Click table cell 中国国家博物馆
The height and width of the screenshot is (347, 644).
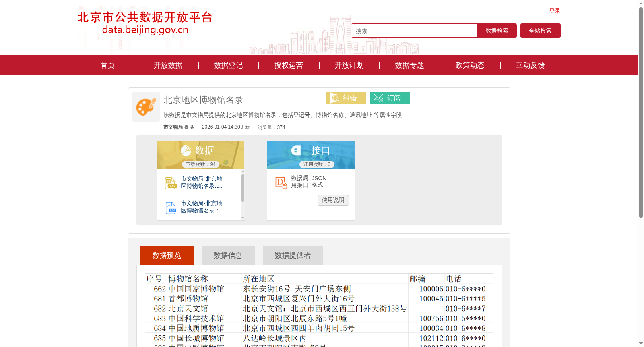click(196, 289)
